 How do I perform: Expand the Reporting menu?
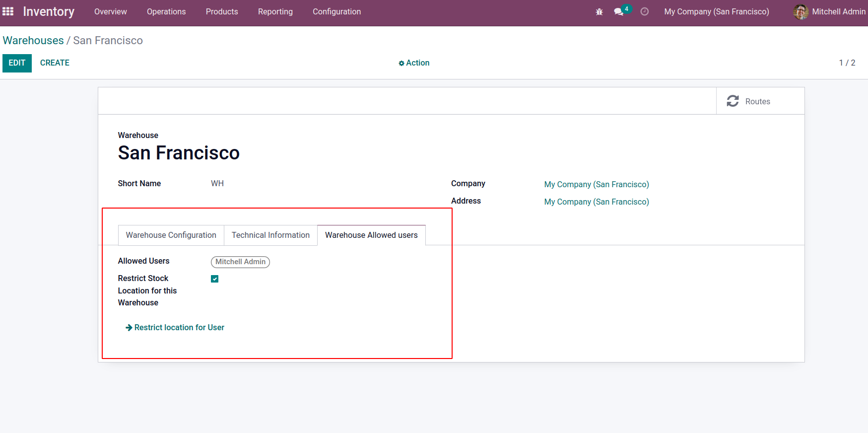point(275,11)
